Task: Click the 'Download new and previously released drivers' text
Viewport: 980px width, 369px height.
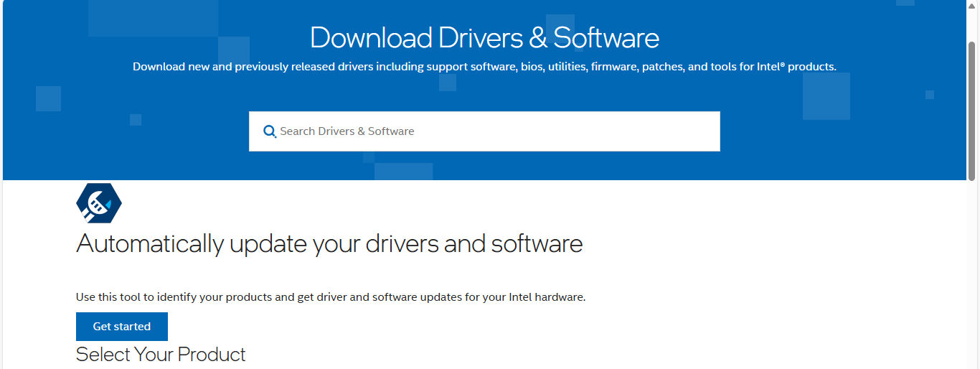Action: point(252,67)
